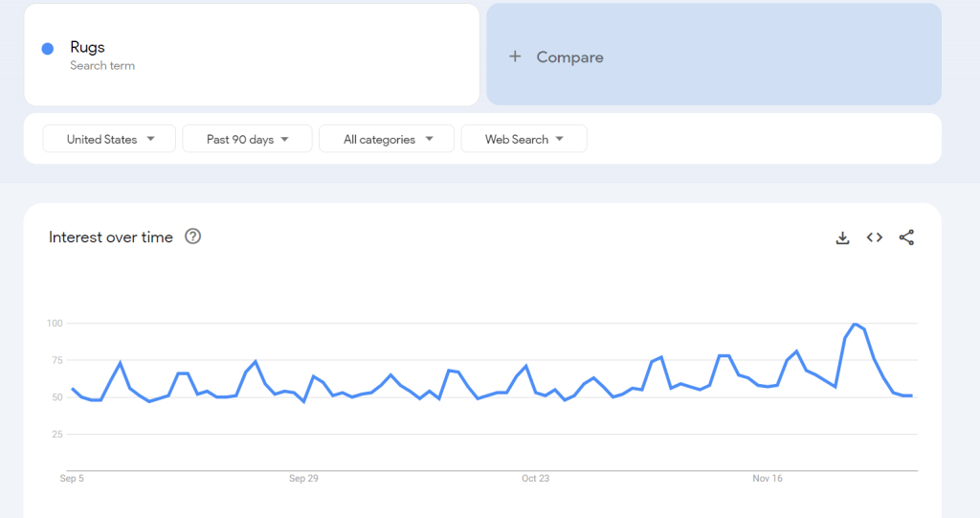
Task: Click the plus icon beside Compare
Action: pos(515,56)
